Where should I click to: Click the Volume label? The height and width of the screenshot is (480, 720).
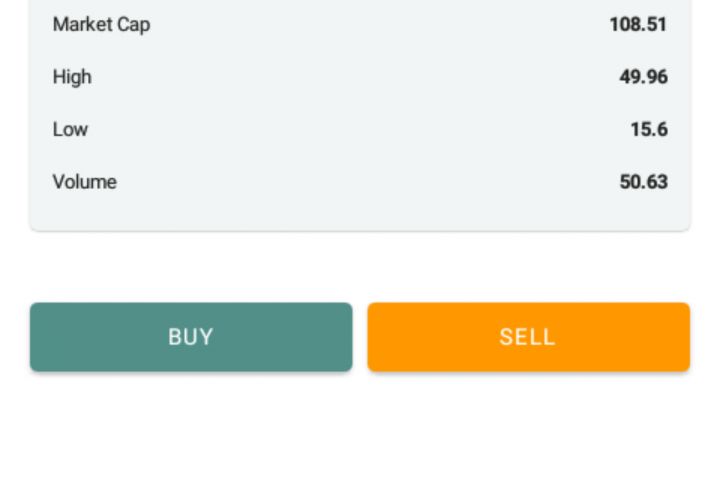pos(84,182)
